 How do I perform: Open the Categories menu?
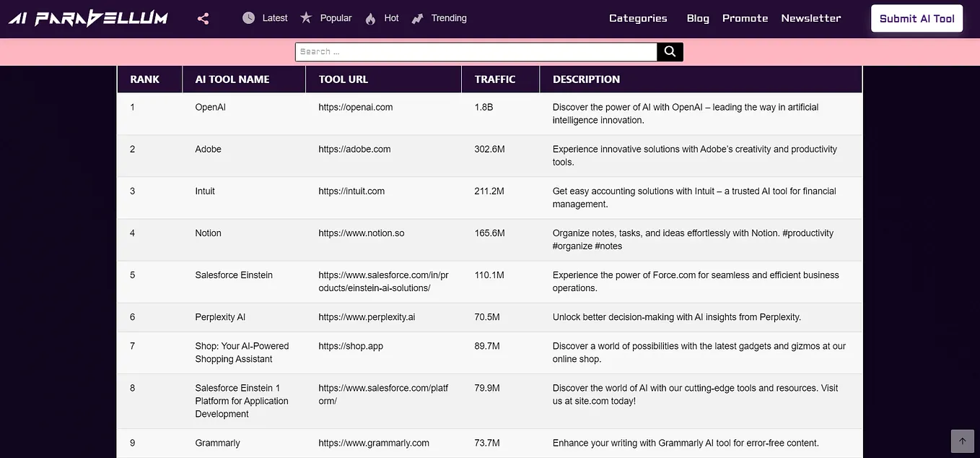click(638, 18)
